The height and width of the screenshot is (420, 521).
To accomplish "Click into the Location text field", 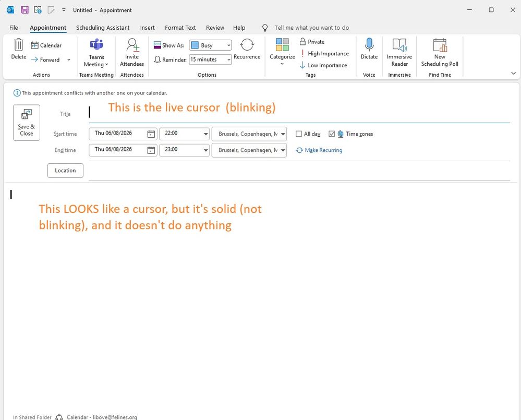I will pos(299,171).
